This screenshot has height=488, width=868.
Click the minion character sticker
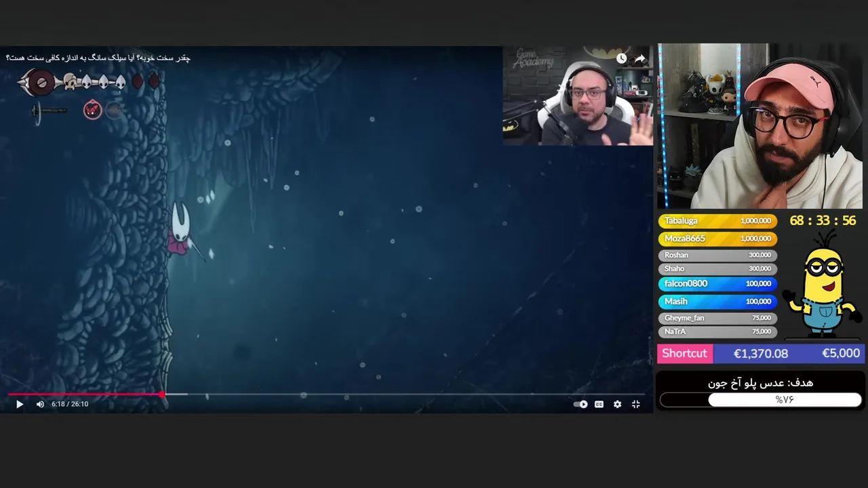824,285
